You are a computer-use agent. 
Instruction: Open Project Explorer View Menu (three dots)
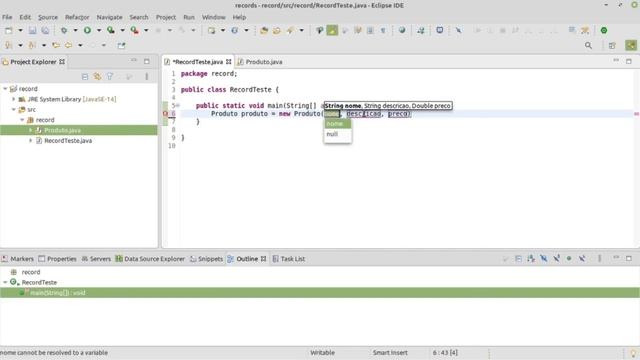coord(147,77)
